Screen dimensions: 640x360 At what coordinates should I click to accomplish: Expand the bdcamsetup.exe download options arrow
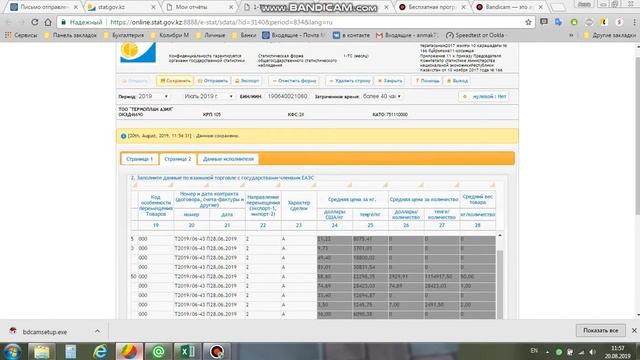click(x=97, y=331)
